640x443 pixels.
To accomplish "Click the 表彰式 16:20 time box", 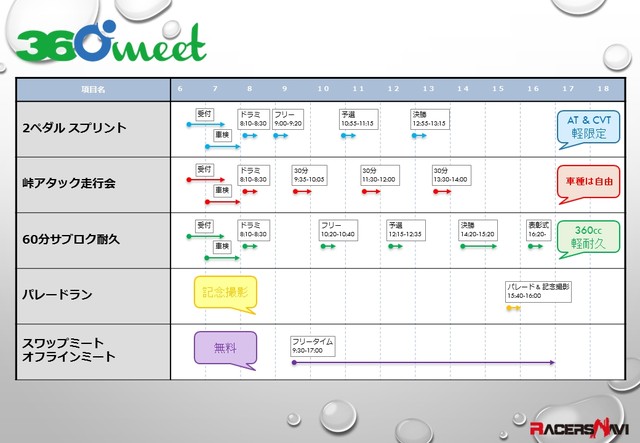I will 539,230.
